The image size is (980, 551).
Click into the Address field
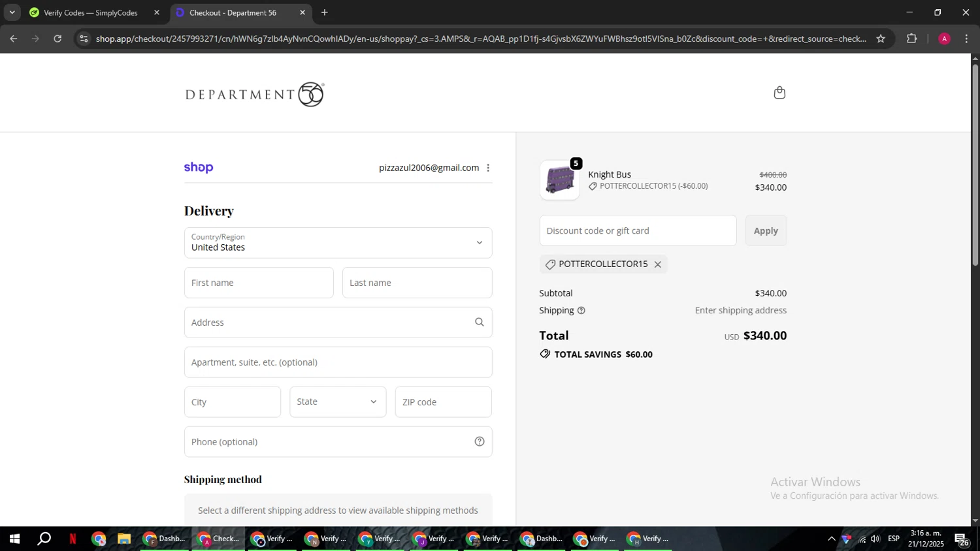[x=338, y=323]
